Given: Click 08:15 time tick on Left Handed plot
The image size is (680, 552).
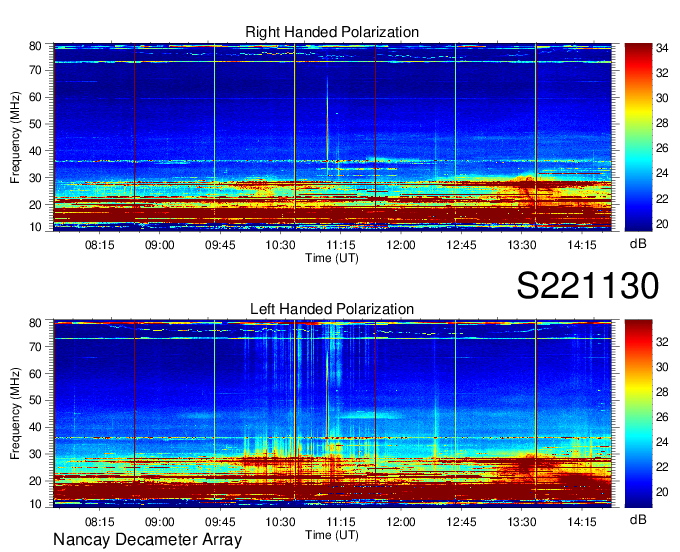Looking at the screenshot, I should [x=99, y=522].
